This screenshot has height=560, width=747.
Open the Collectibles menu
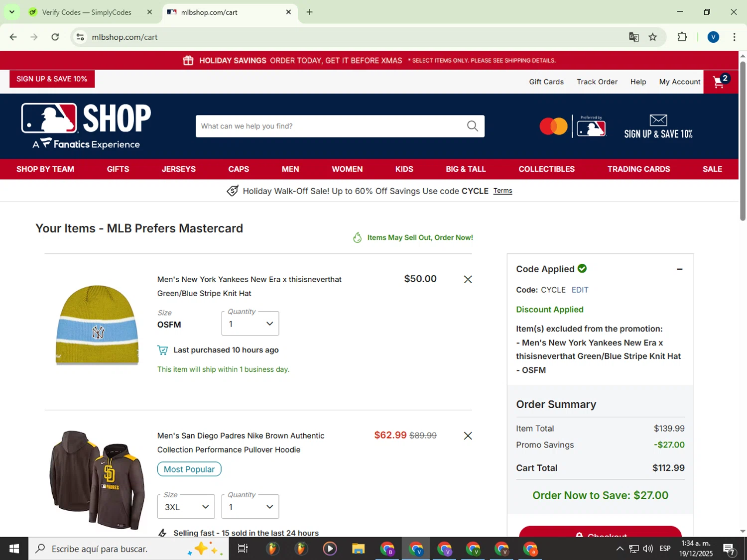546,169
